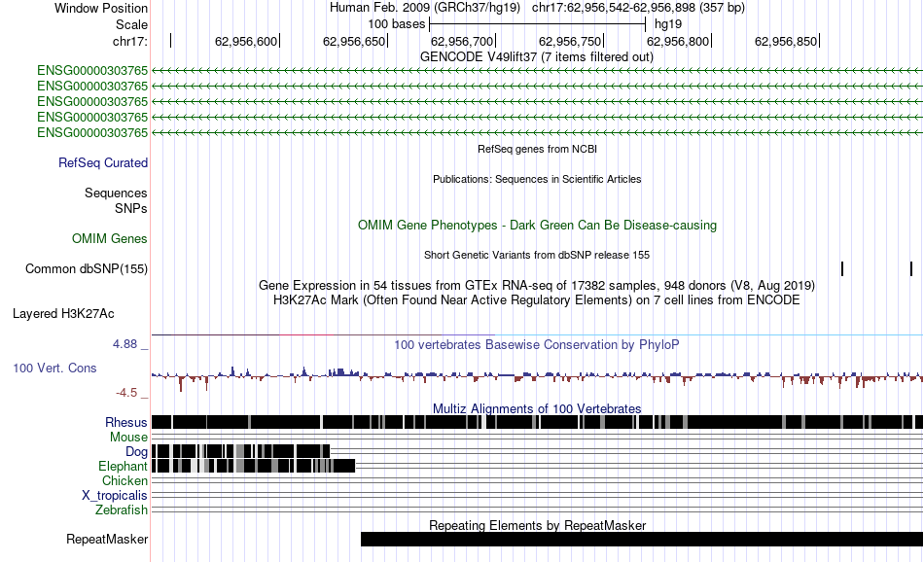
Task: Click the leftmost Common dbSNP variant marker
Action: 842,268
